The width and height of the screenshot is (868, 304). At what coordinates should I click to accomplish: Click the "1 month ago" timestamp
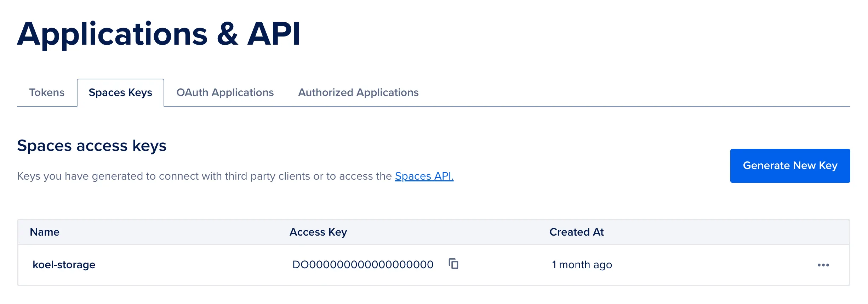(x=582, y=265)
